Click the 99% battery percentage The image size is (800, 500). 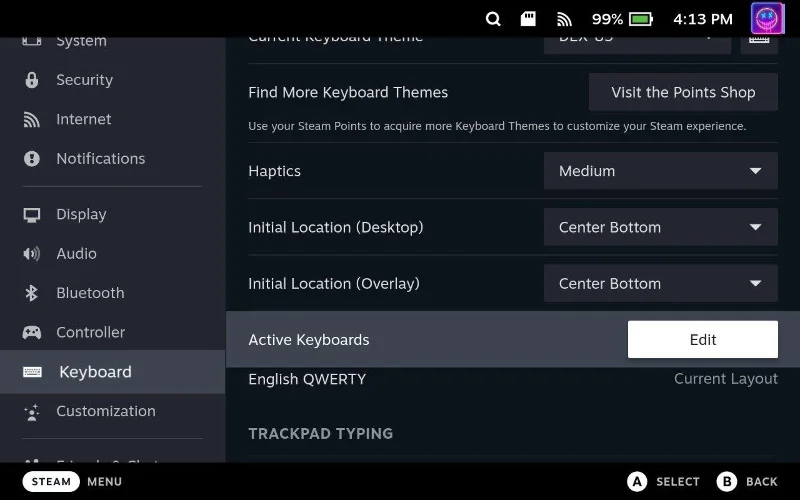607,19
